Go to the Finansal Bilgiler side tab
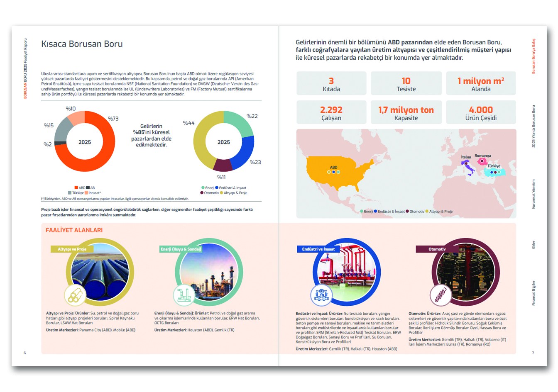The width and height of the screenshot is (558, 392). click(534, 293)
